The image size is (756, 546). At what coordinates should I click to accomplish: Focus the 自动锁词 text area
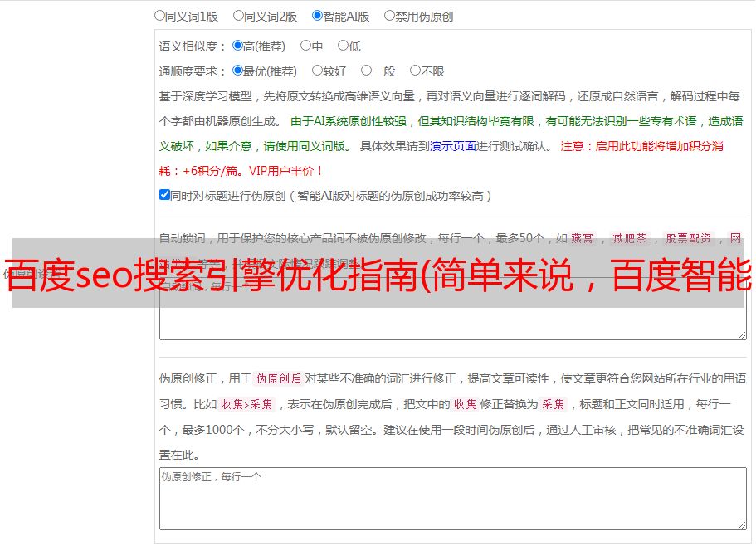pos(453,309)
